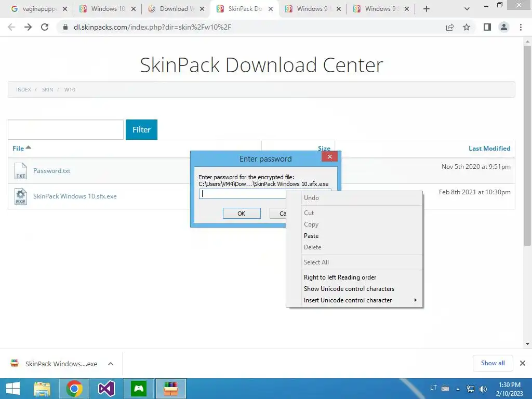This screenshot has height=399, width=532.
Task: Click the blue Filter button
Action: (x=141, y=129)
